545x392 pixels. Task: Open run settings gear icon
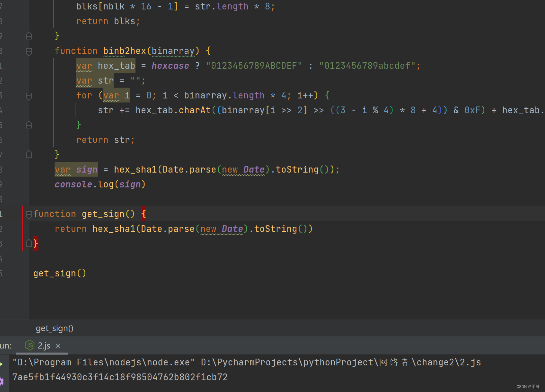(2, 382)
